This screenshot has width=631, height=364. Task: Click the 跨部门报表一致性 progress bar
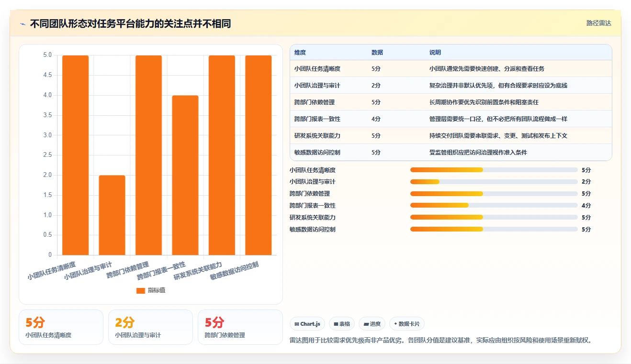coord(494,206)
